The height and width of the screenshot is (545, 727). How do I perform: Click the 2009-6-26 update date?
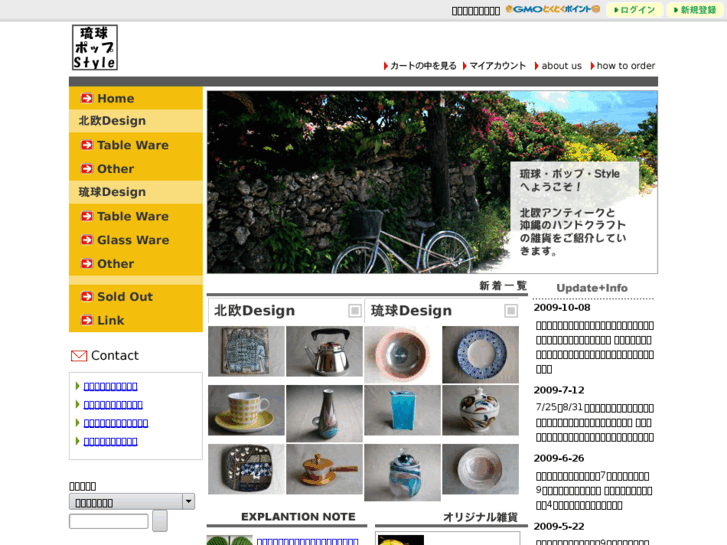tap(559, 458)
